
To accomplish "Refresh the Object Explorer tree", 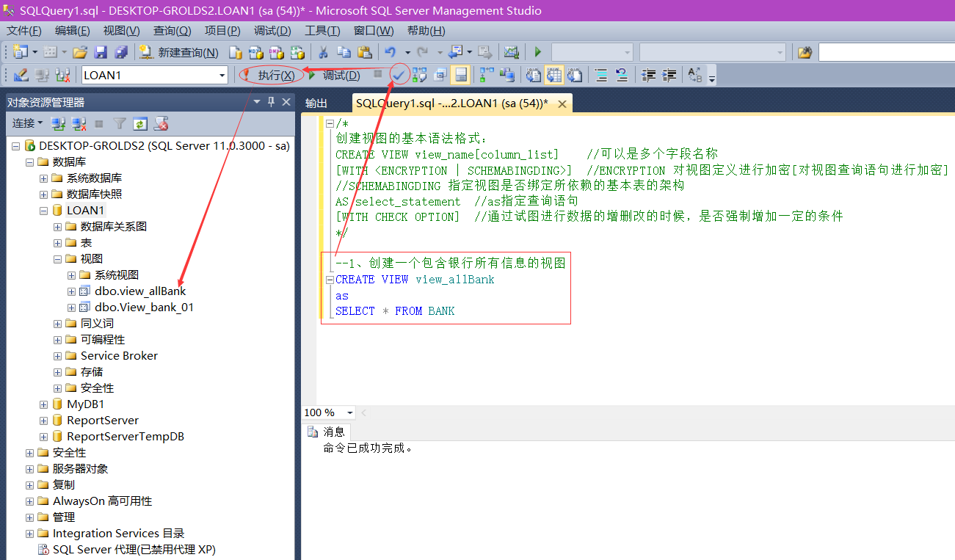I will click(140, 123).
